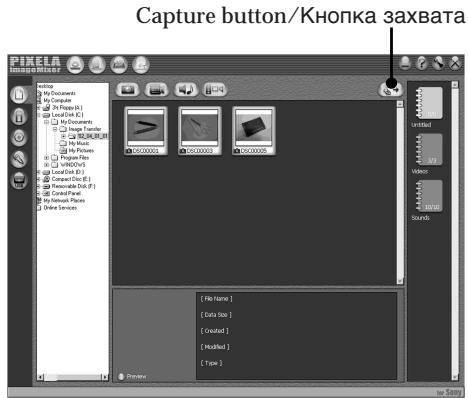Expand the Local Disk (D:) node
The width and height of the screenshot is (468, 398).
click(x=39, y=172)
